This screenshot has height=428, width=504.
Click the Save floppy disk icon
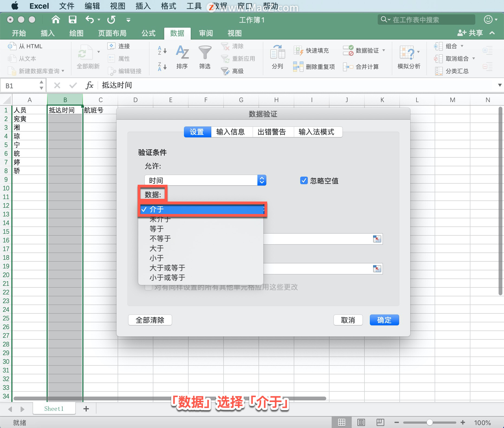[72, 20]
